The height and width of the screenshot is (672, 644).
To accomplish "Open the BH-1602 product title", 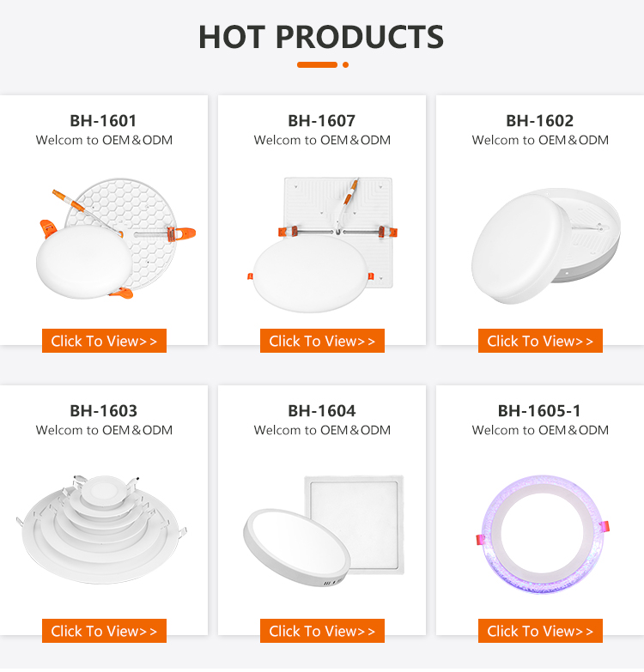I will click(x=539, y=121).
